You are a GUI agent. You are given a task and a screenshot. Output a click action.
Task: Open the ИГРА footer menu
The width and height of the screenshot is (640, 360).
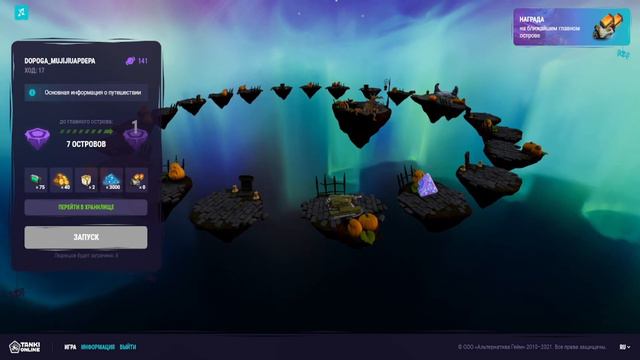70,347
